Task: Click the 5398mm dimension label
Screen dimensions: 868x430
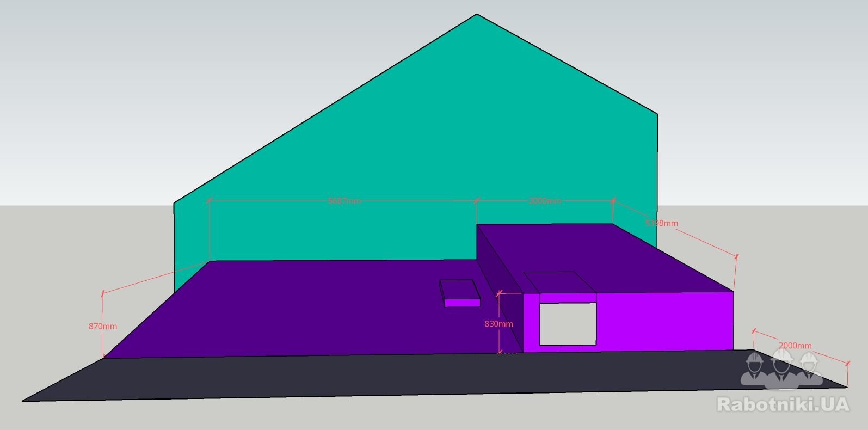Action: 661,223
